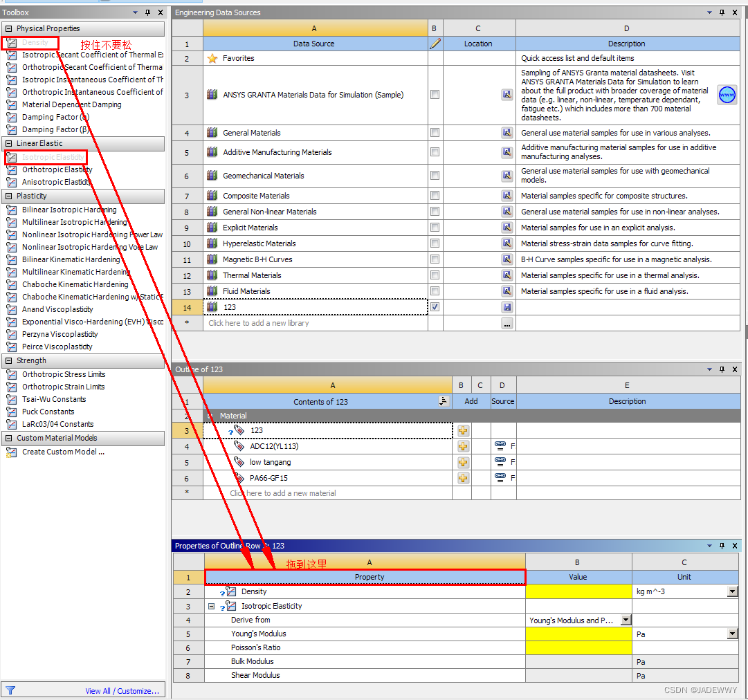Collapse the Plasticity group in Toolbox
The width and height of the screenshot is (748, 700).
[x=8, y=196]
